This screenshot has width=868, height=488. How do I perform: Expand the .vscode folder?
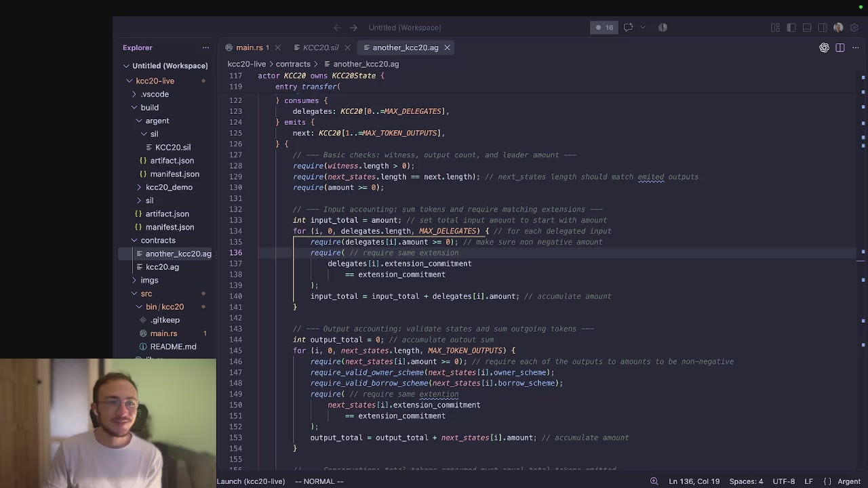[x=155, y=94]
